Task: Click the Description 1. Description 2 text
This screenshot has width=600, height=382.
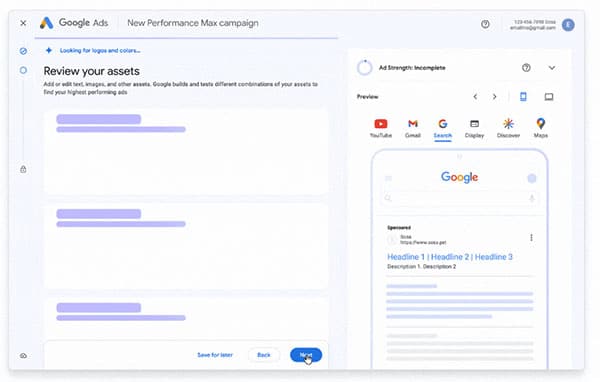Action: click(421, 266)
